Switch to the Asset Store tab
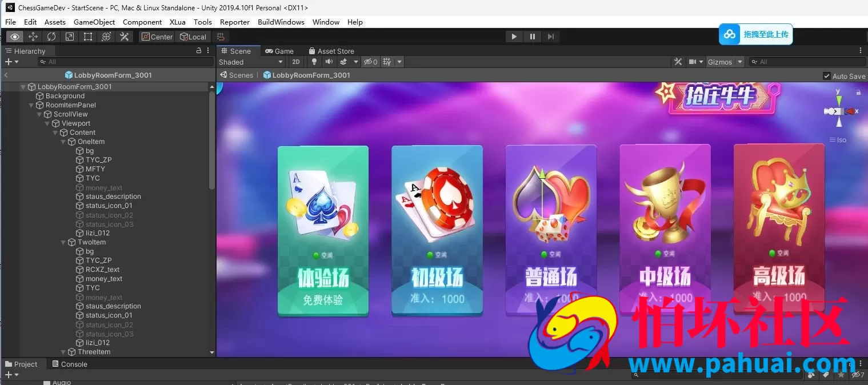 pos(331,51)
